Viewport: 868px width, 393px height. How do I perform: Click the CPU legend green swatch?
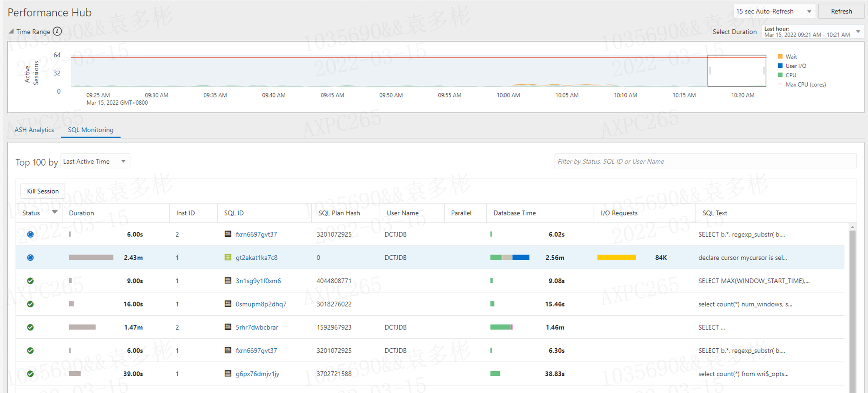(x=780, y=75)
